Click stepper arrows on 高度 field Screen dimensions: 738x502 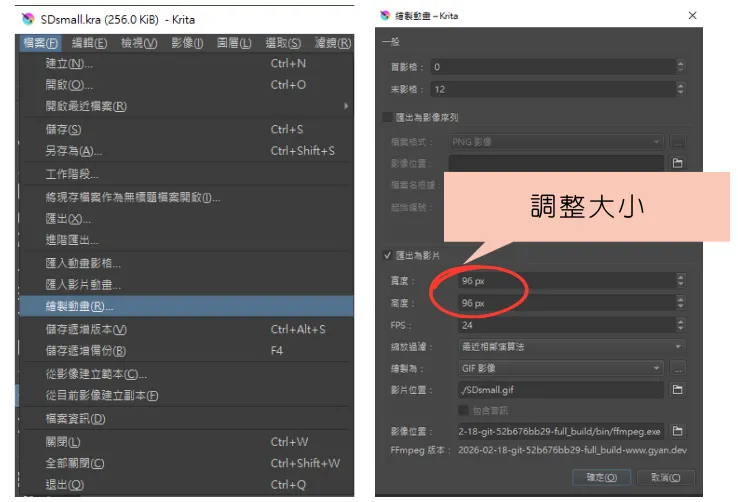pyautogui.click(x=681, y=303)
